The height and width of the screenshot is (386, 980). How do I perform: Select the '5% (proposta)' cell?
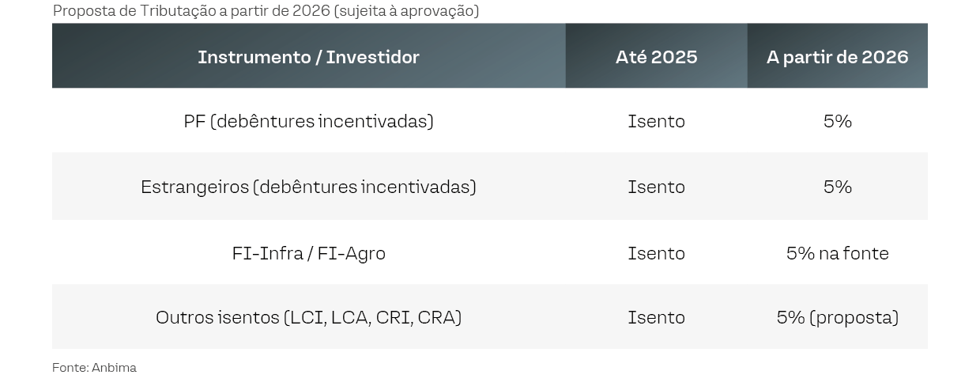coord(837,317)
